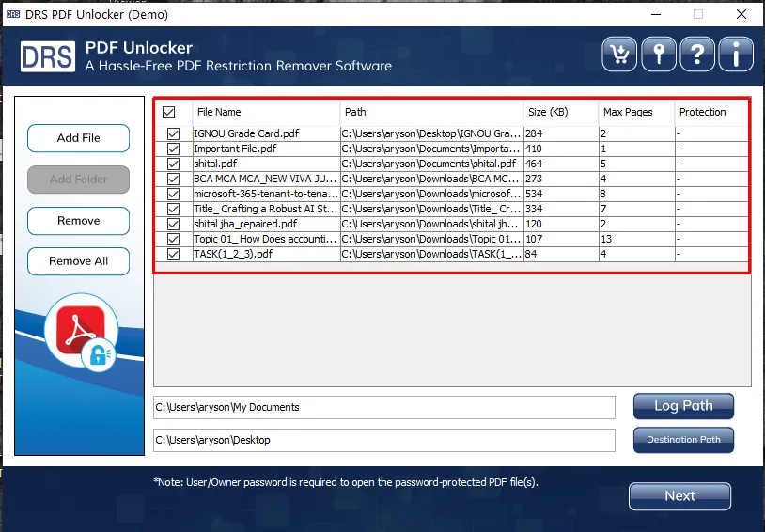Select file name shital jha_repaired.pdf
This screenshot has width=765, height=532.
(245, 225)
